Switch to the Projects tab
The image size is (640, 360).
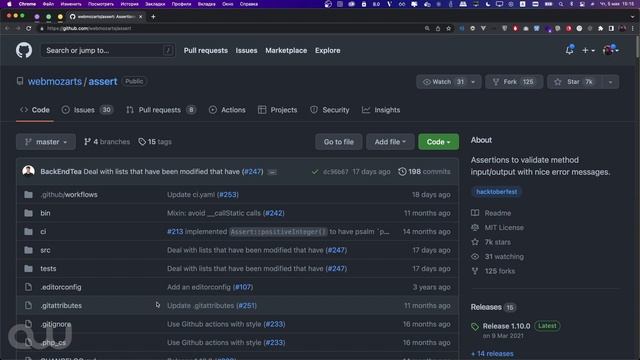coord(278,110)
